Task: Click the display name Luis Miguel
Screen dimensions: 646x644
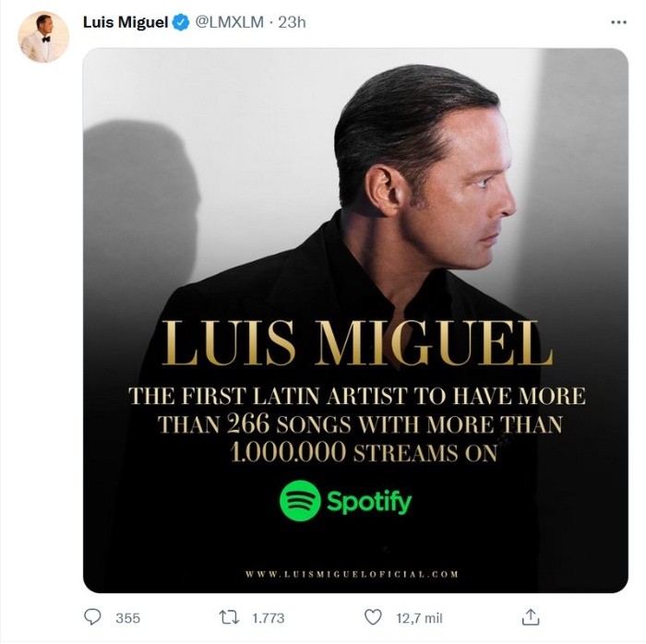Action: coord(125,22)
